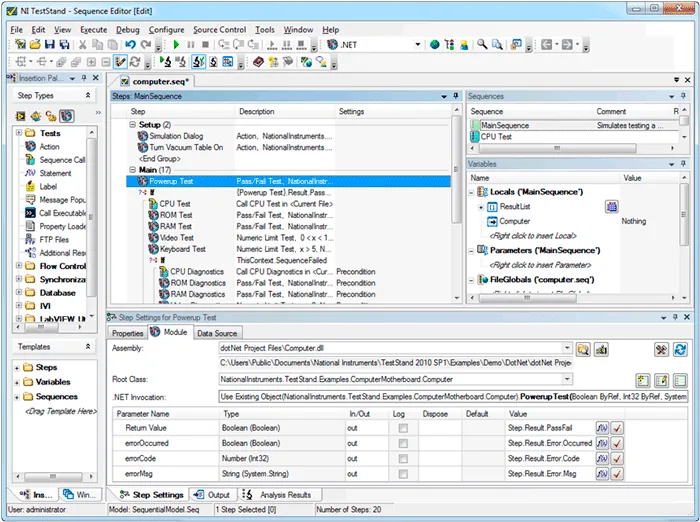700x522 pixels.
Task: Click the Find in Files page-and-magnifier icon
Action: [x=497, y=44]
